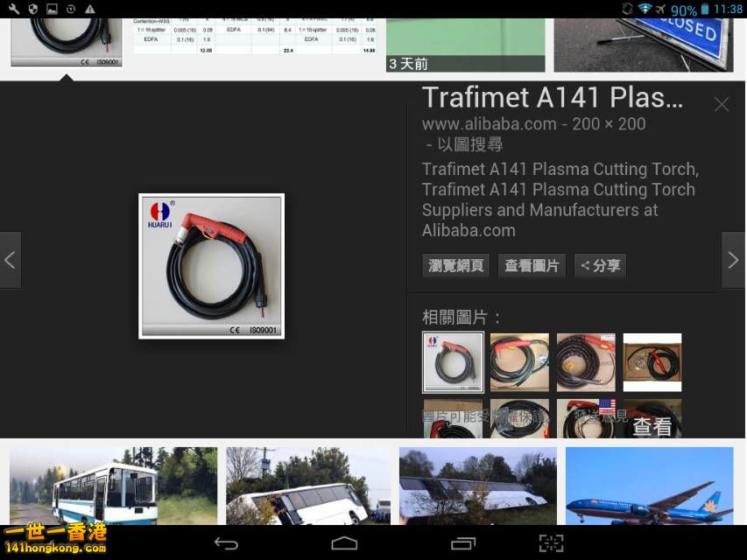Tap the Android home navigation button
Screen dimensions: 747x560
point(344,542)
